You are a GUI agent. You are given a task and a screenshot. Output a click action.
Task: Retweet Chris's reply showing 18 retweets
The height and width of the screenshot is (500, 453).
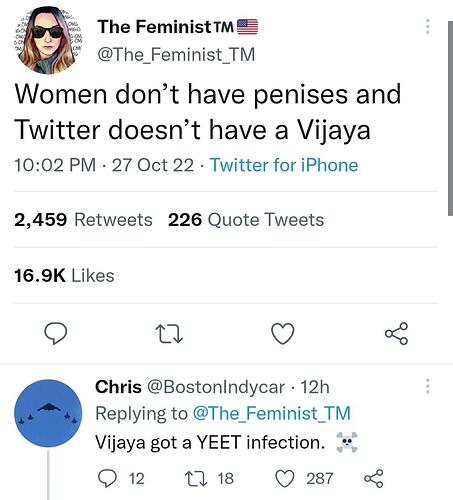pyautogui.click(x=197, y=479)
